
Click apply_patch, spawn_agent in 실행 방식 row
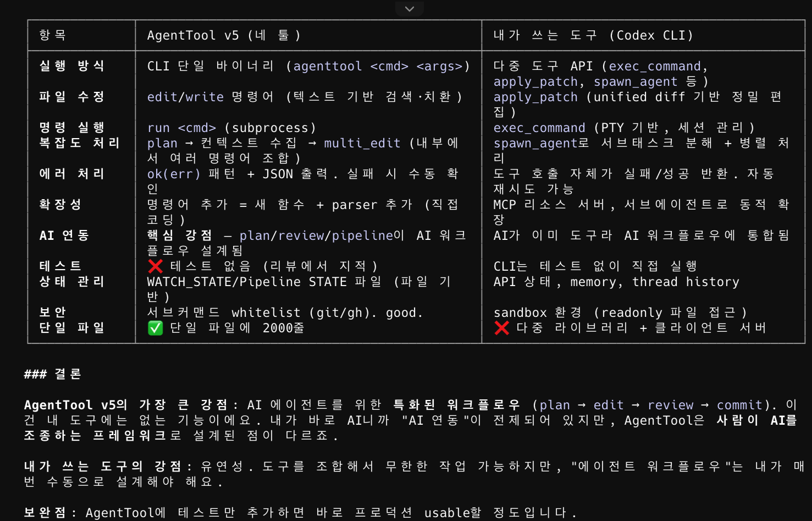pyautogui.click(x=585, y=81)
